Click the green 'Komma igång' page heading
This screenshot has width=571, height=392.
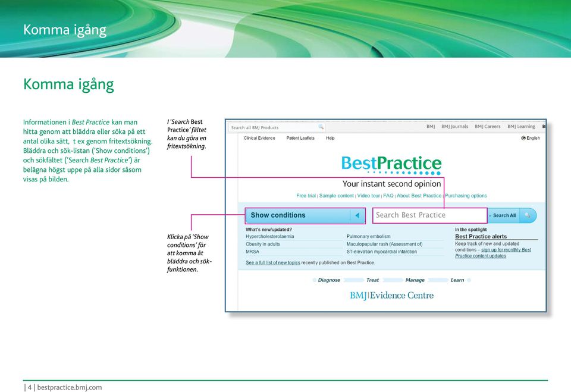(68, 84)
